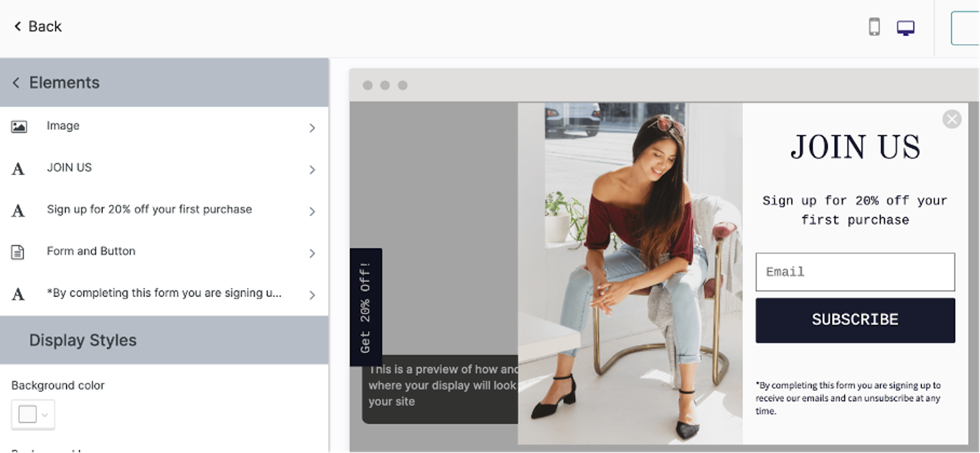Select the disclaimer text in the popup
The width and height of the screenshot is (980, 453).
[x=848, y=398]
